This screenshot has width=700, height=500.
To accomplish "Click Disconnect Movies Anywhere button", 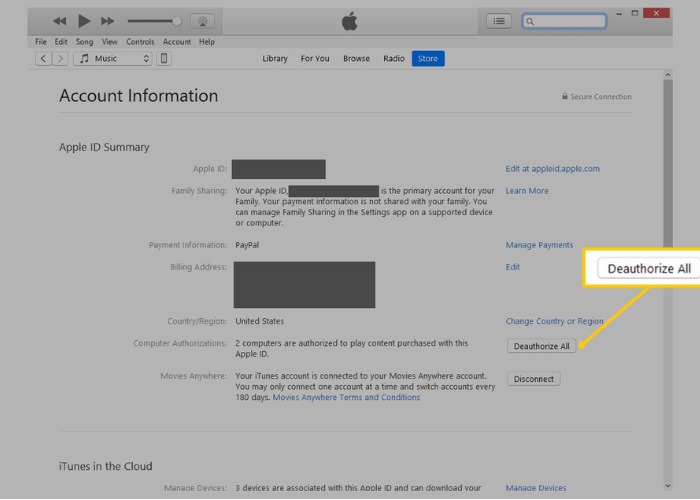I will (533, 379).
